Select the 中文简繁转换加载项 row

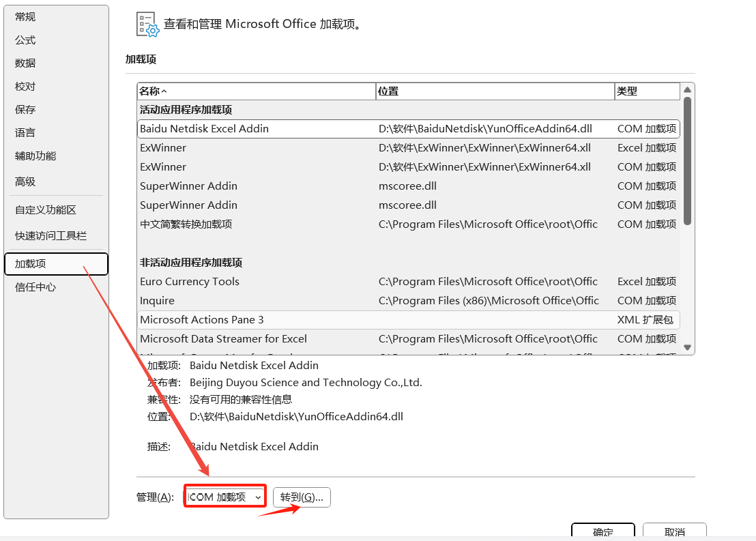coord(409,224)
